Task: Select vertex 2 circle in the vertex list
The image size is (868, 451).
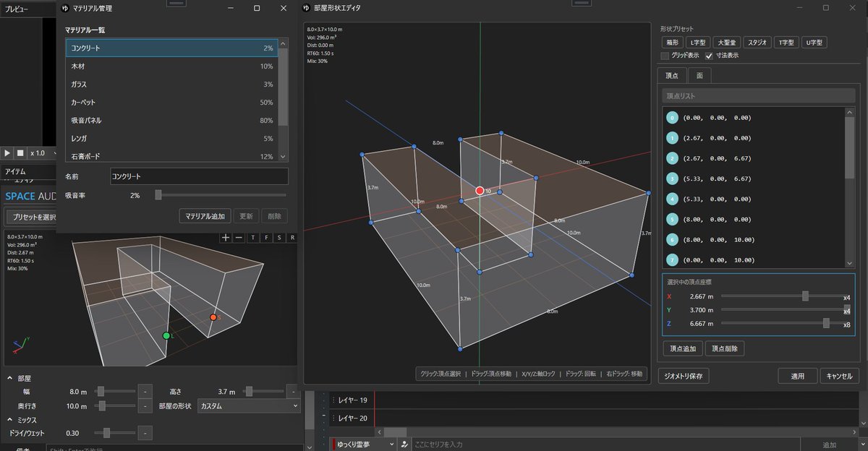Action: [672, 158]
